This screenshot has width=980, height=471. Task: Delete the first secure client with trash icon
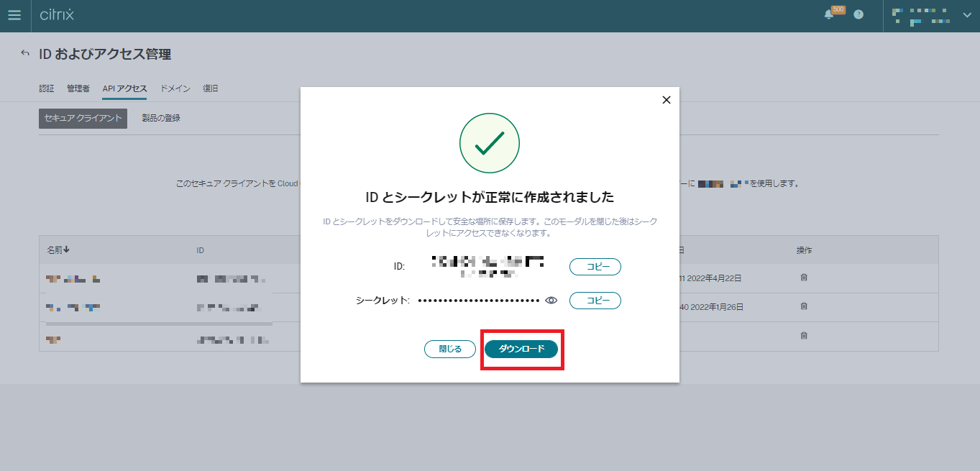[x=805, y=277]
